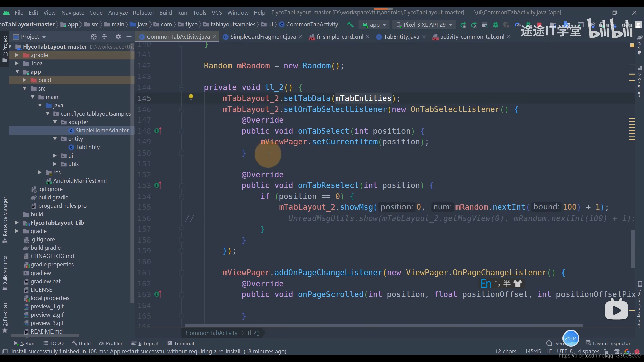644x362 pixels.
Task: Open the Resource Manager side panel
Action: coord(5,220)
